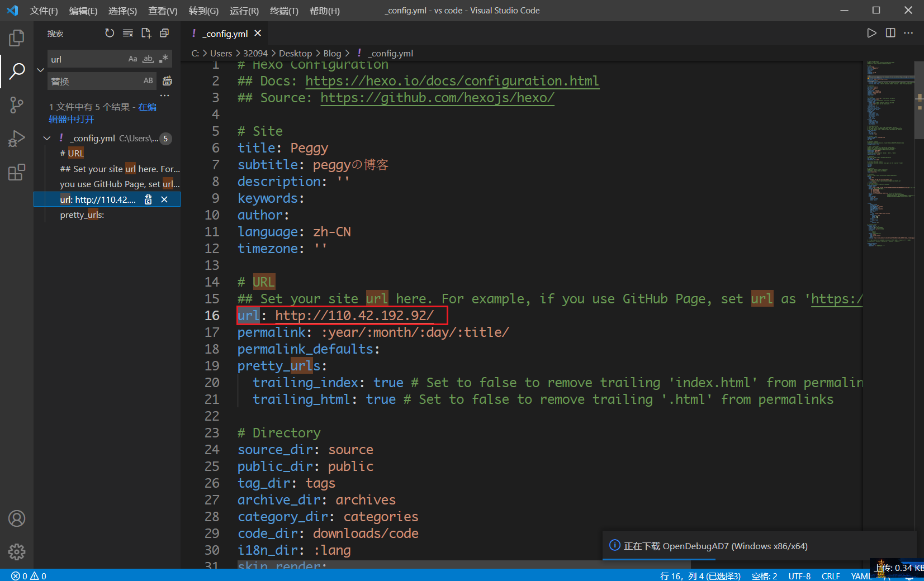
Task: Dismiss the selected url search match
Action: 164,199
